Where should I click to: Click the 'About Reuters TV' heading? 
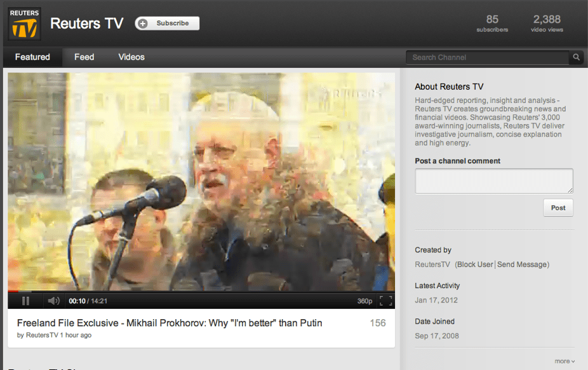(449, 86)
